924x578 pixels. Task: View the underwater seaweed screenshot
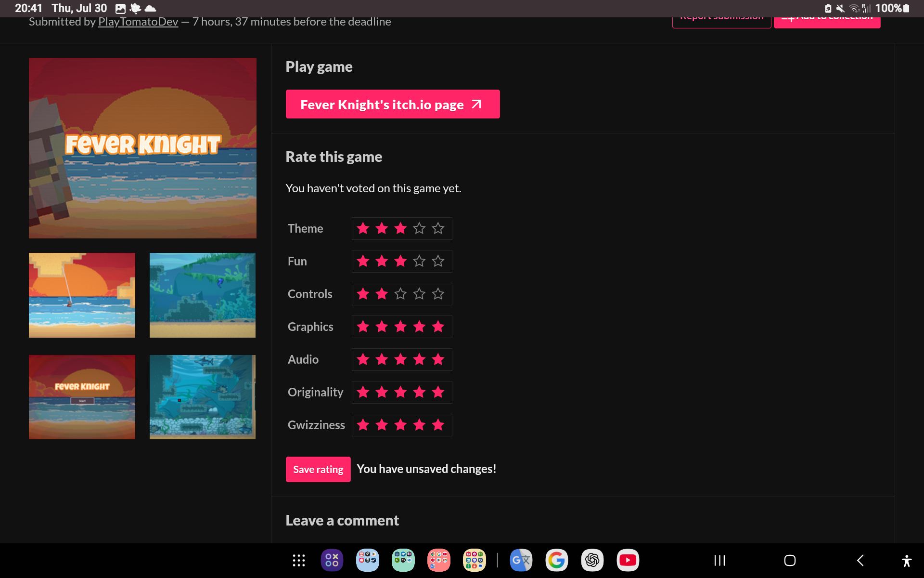coord(203,295)
